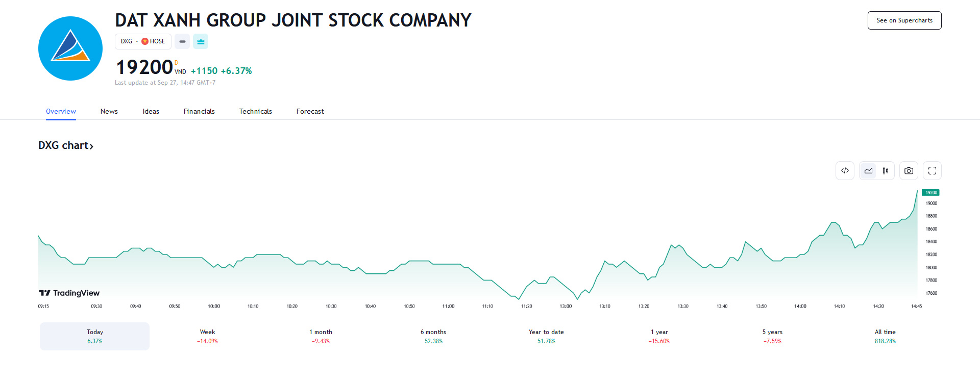Click the 19200 price label on chart axis
Screen dimensions: 980x381
(930, 193)
